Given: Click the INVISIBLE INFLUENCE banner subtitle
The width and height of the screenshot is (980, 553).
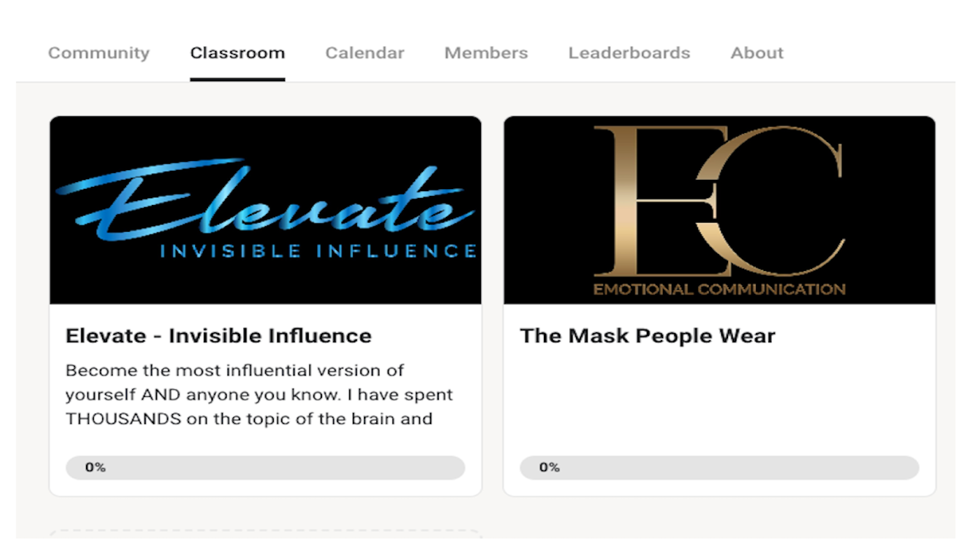Looking at the screenshot, I should 318,251.
